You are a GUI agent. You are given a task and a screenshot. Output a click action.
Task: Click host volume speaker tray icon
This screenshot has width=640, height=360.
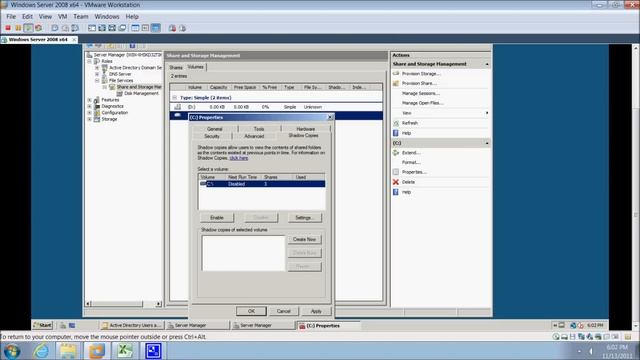[x=590, y=351]
